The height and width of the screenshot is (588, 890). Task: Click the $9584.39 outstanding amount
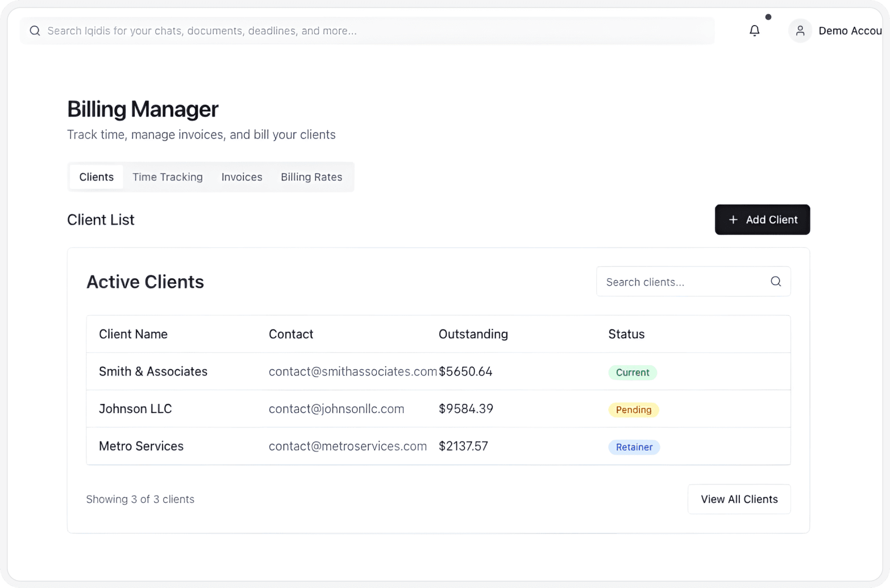(x=466, y=409)
